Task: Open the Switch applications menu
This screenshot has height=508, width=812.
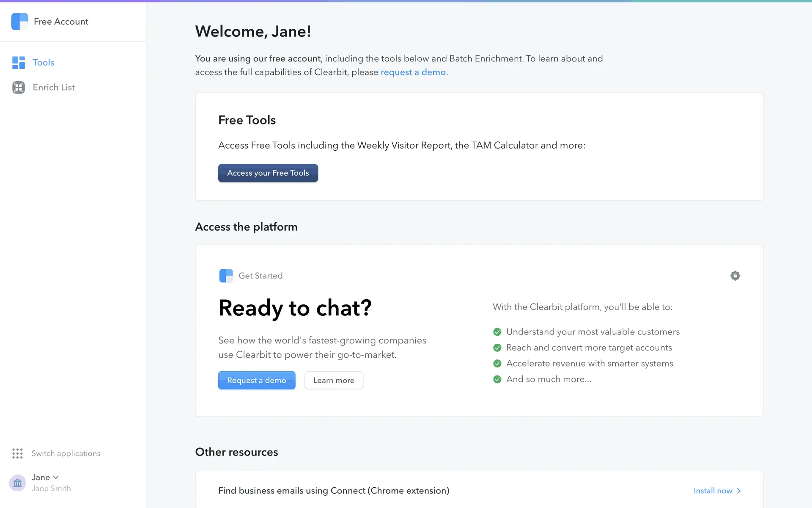Action: pos(66,453)
